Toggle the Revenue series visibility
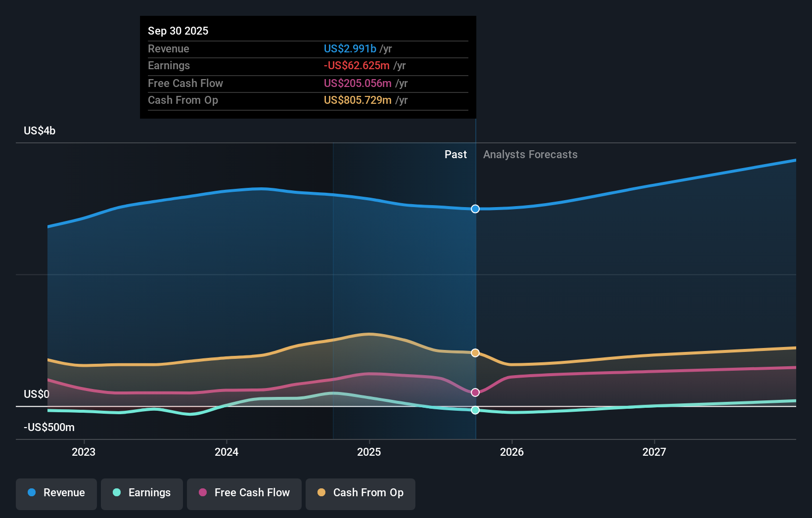The width and height of the screenshot is (812, 518). point(56,493)
